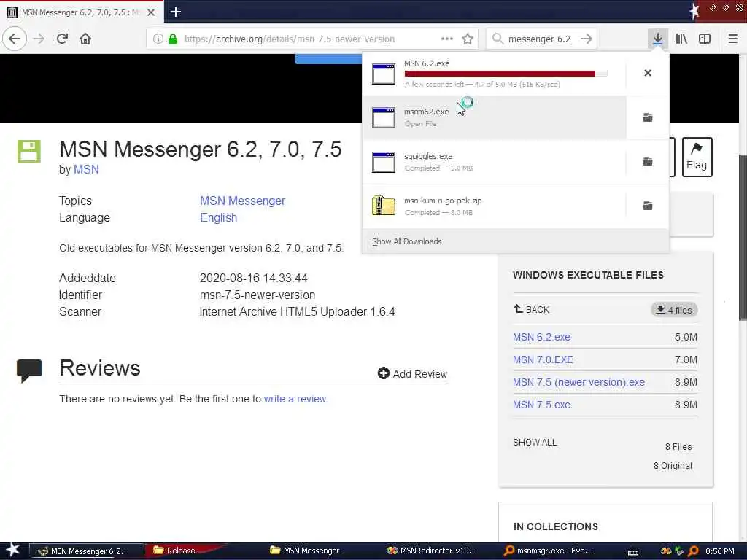747x560 pixels.
Task: Click the 8 Original count
Action: coord(673,466)
